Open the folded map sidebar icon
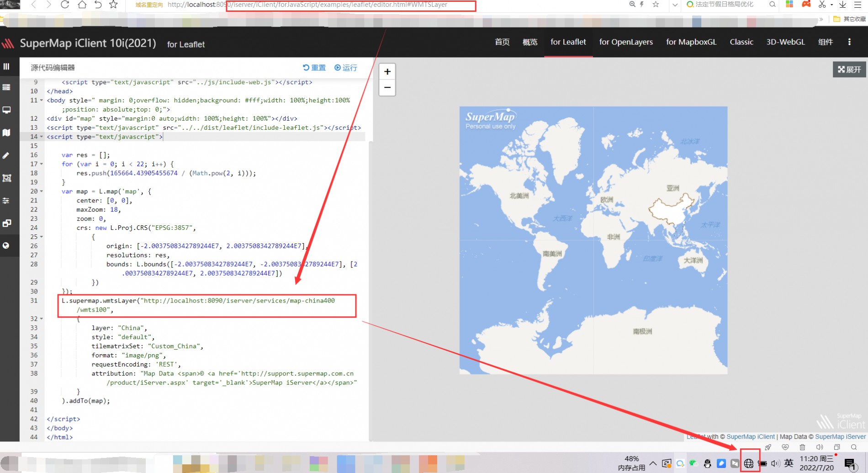The width and height of the screenshot is (868, 473). (x=6, y=133)
